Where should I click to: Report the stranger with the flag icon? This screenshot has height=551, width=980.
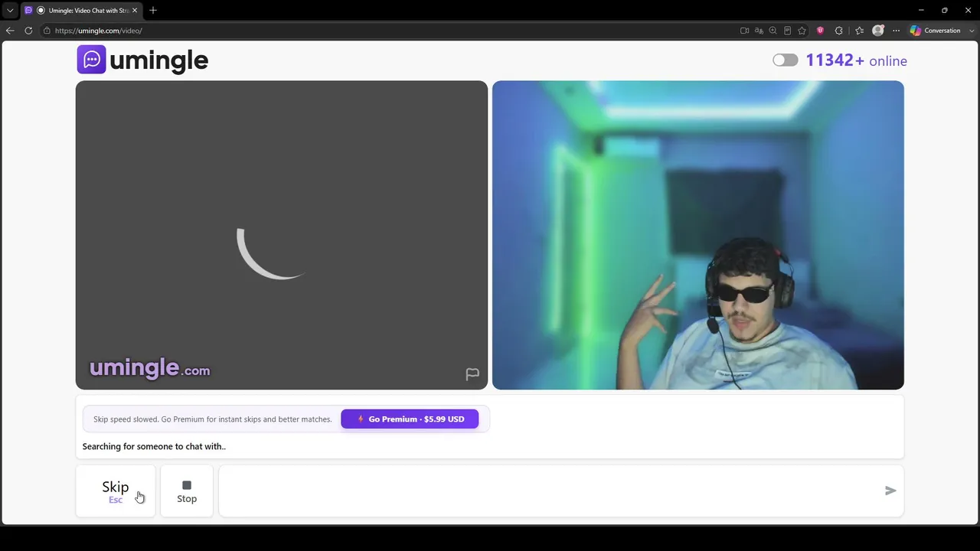click(472, 373)
